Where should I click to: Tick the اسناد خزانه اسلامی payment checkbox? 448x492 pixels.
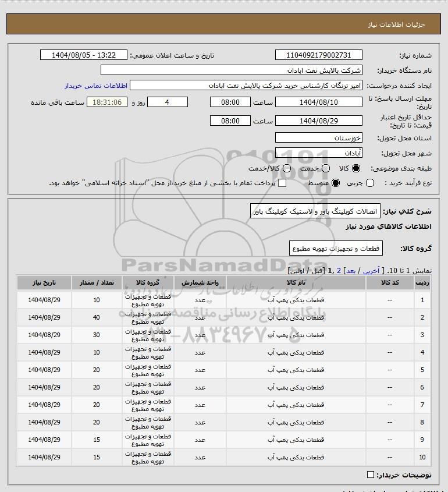click(282, 183)
